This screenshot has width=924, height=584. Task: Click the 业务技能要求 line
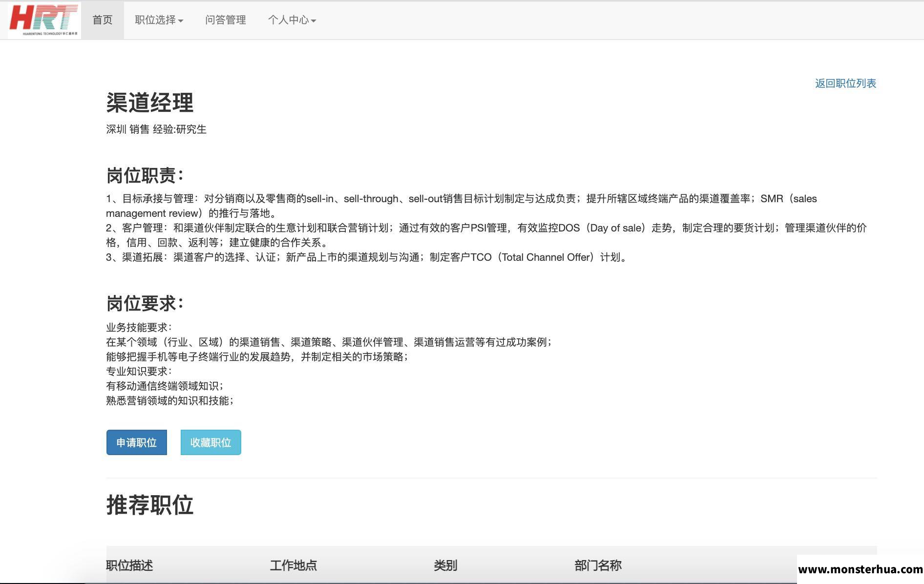click(139, 328)
